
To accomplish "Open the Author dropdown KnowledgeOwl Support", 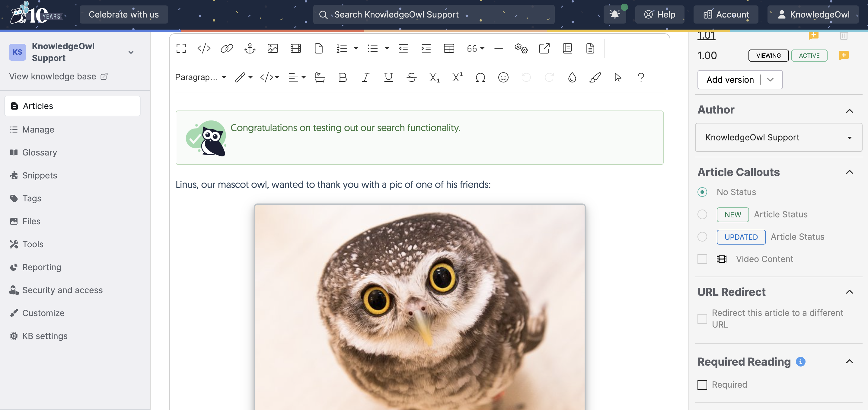I will tap(778, 137).
